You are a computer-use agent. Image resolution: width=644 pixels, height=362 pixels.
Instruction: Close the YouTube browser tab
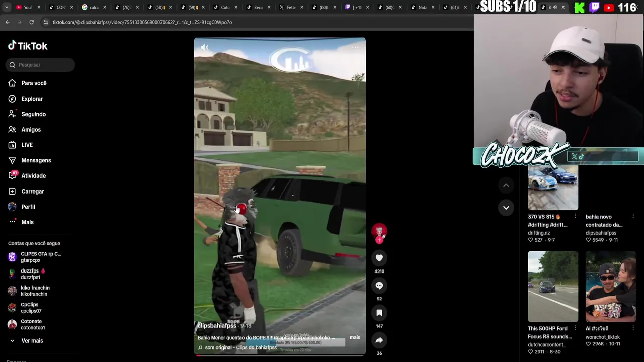39,7
